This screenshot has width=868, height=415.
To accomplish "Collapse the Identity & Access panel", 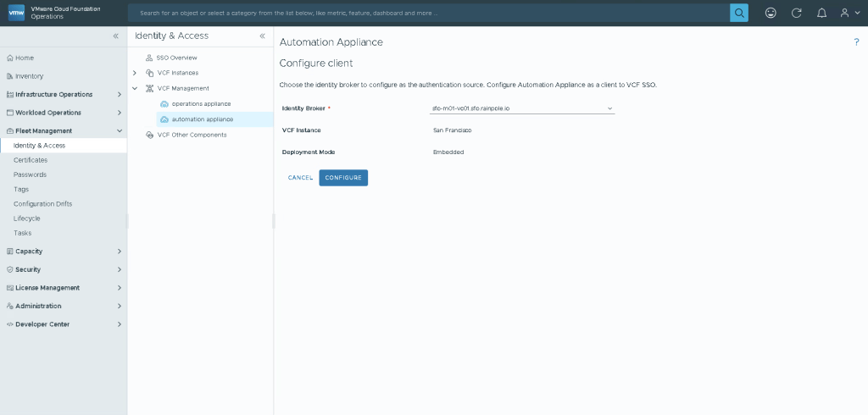I will click(262, 36).
